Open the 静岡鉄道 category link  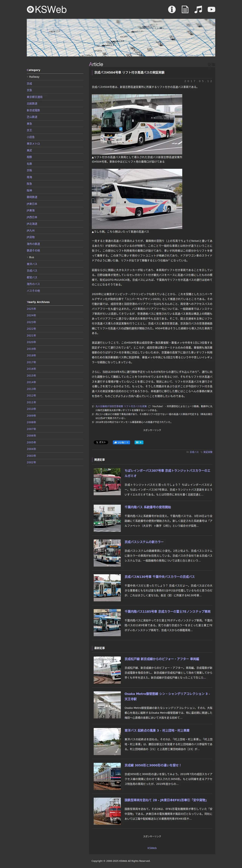click(x=32, y=197)
